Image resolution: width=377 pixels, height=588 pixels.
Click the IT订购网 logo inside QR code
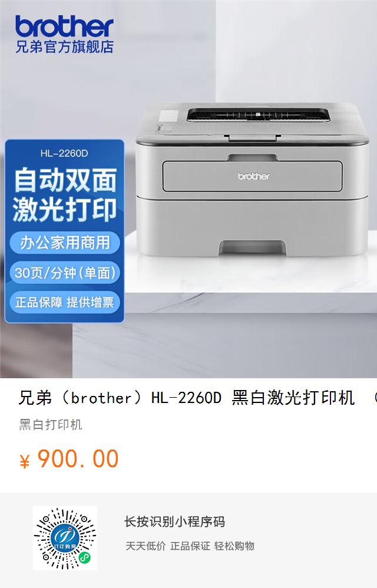click(x=65, y=538)
